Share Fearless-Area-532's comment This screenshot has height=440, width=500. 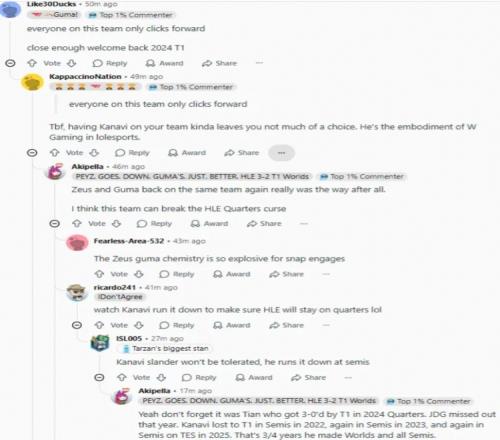[286, 274]
